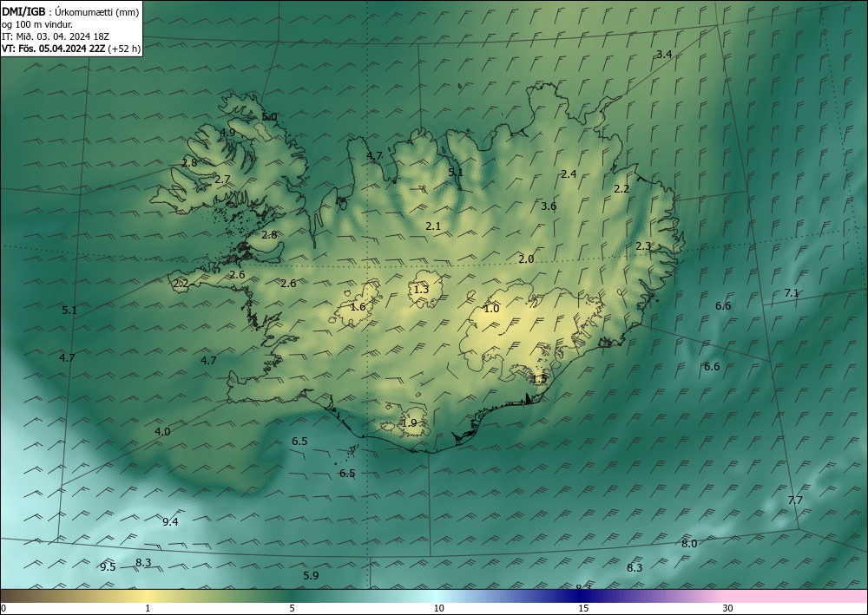Select the 5.0 value label
The image size is (868, 615).
point(269,117)
